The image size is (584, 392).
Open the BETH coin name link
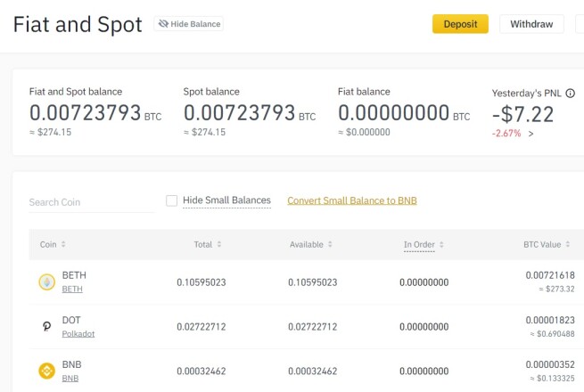(72, 289)
